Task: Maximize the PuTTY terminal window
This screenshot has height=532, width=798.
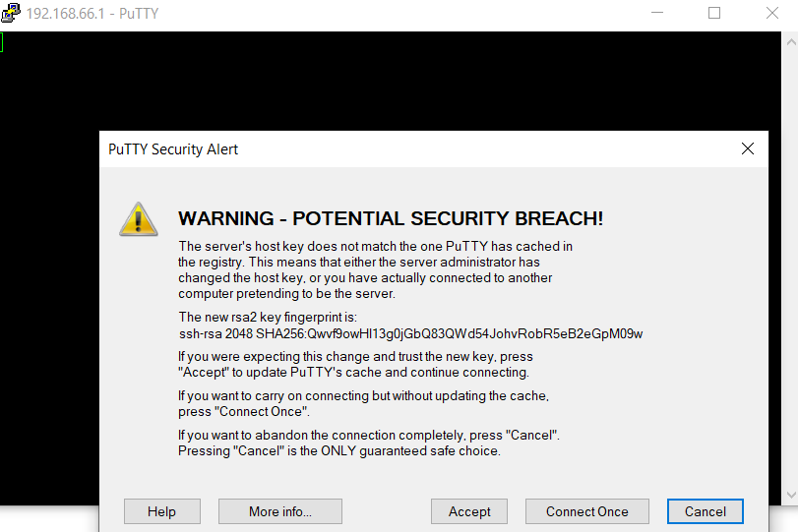Action: tap(714, 13)
